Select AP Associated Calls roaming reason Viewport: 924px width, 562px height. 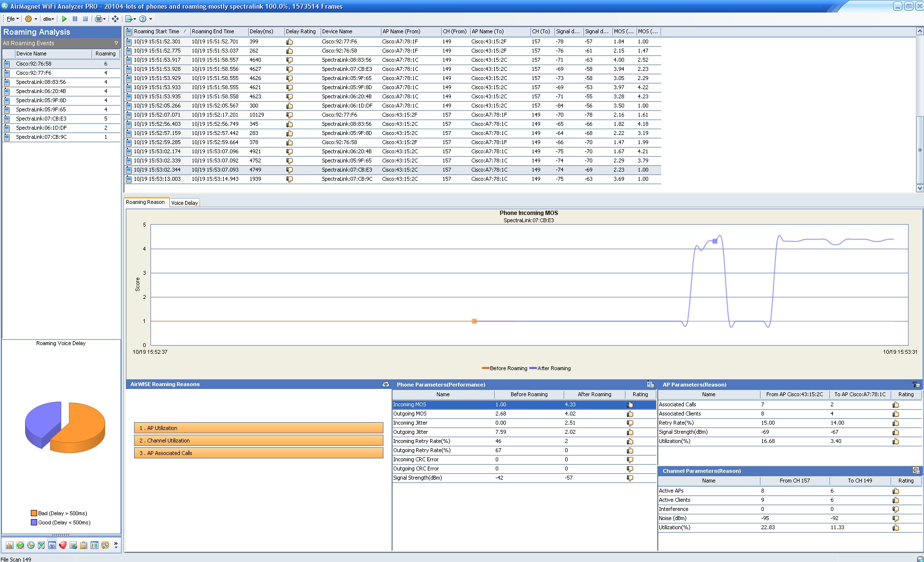258,453
